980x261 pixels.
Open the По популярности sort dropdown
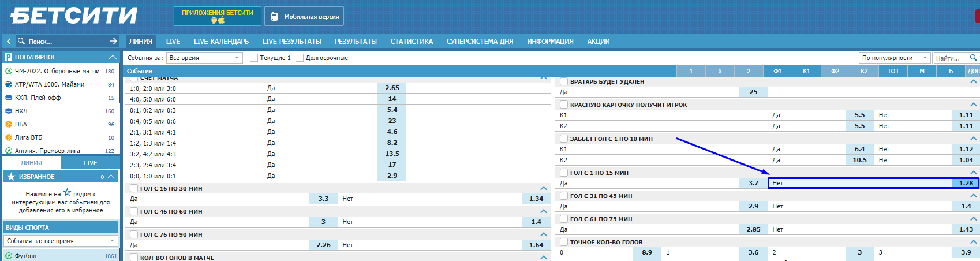[895, 58]
